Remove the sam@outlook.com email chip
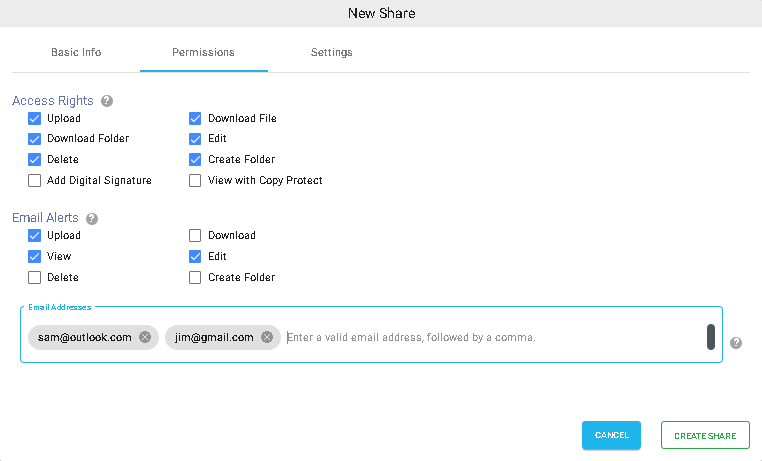 pos(145,337)
